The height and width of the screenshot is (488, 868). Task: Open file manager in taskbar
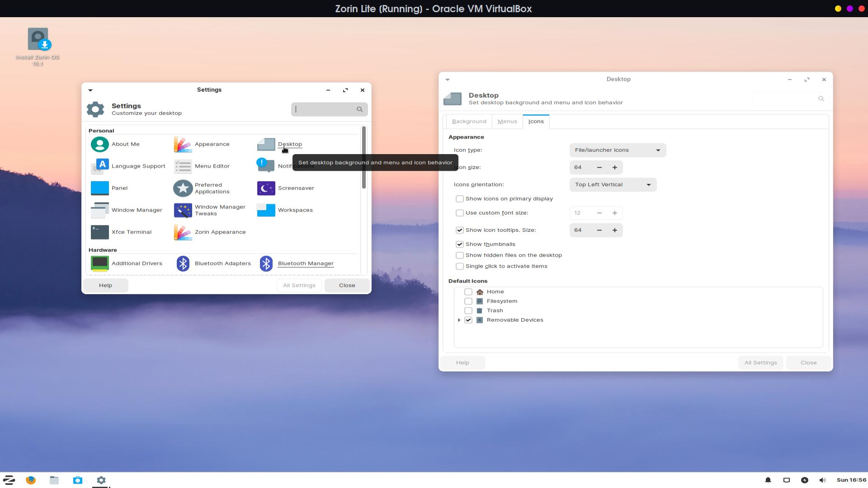pos(54,480)
